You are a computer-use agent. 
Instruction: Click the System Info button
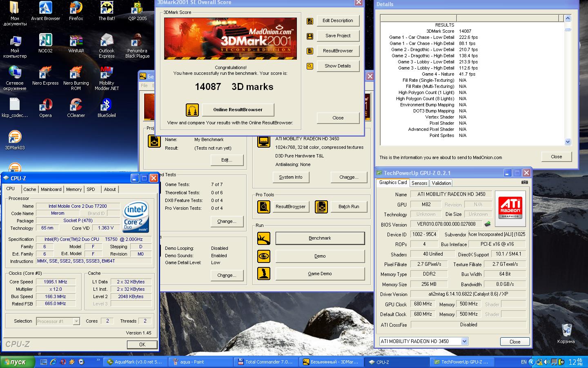(x=291, y=177)
